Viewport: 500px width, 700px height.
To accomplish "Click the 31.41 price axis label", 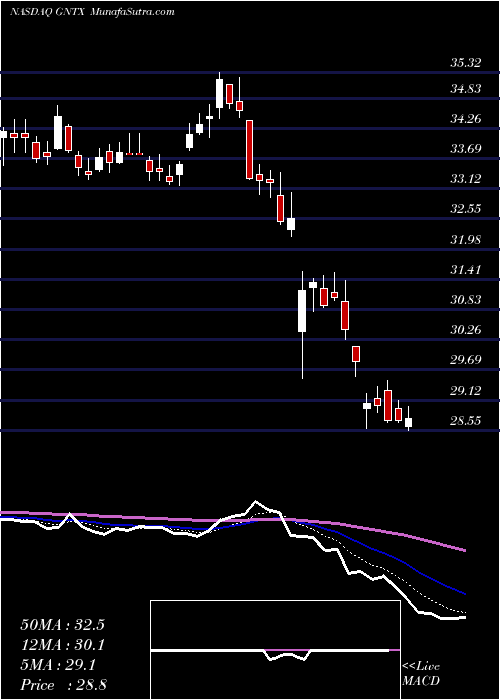I will pyautogui.click(x=465, y=269).
